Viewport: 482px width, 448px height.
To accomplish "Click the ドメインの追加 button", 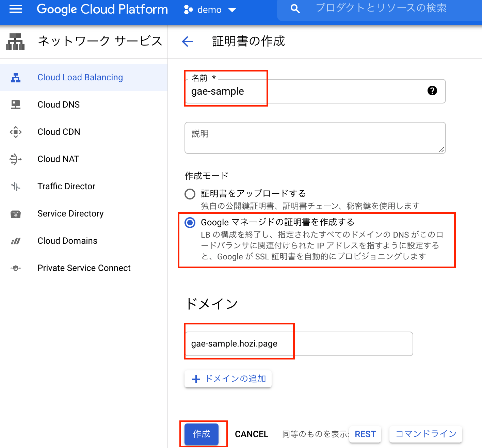I will click(228, 379).
